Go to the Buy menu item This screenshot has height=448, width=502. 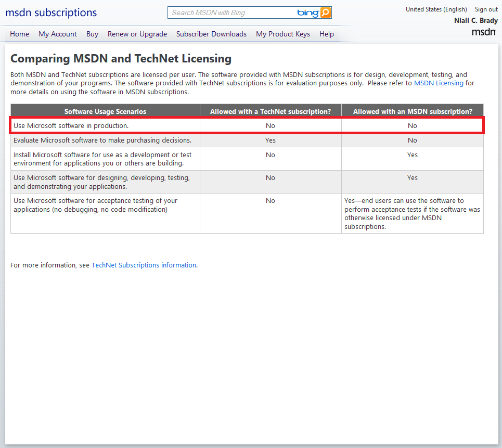[x=92, y=34]
